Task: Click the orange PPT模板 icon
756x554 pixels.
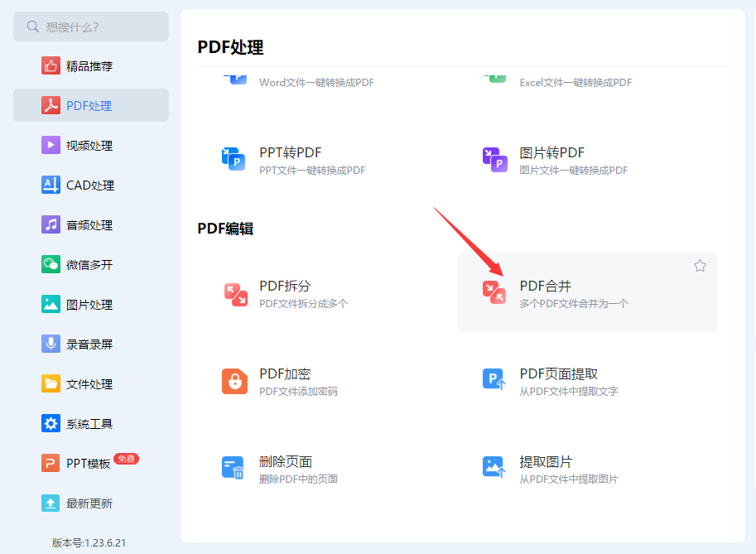Action: 51,464
